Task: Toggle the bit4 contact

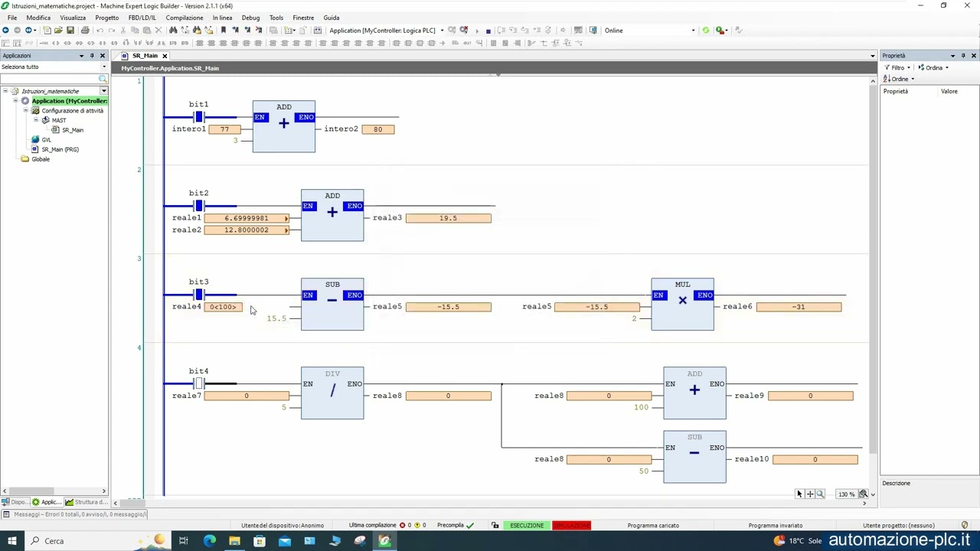Action: click(x=199, y=383)
